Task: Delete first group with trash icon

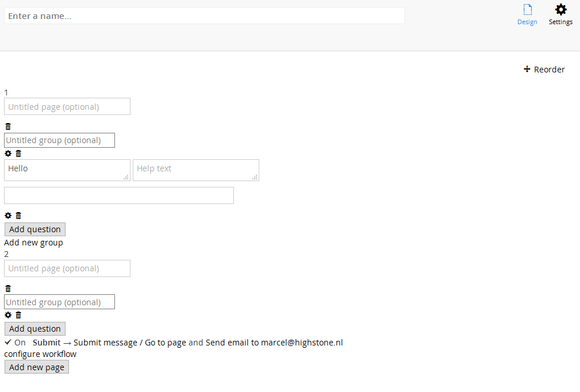Action: point(18,153)
